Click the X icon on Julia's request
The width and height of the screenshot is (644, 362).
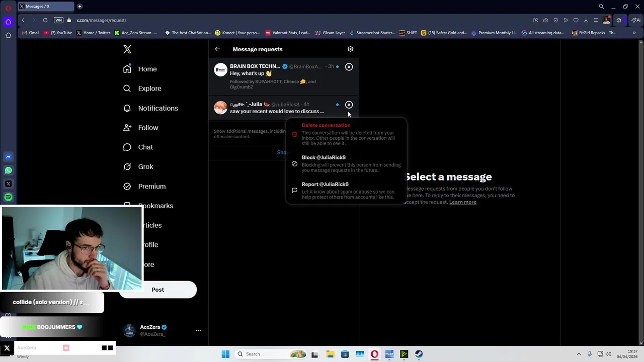click(x=349, y=105)
